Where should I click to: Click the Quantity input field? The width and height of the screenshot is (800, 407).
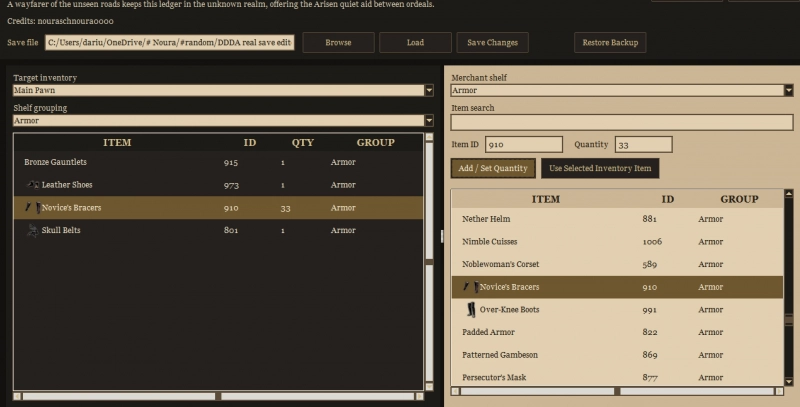coord(643,144)
